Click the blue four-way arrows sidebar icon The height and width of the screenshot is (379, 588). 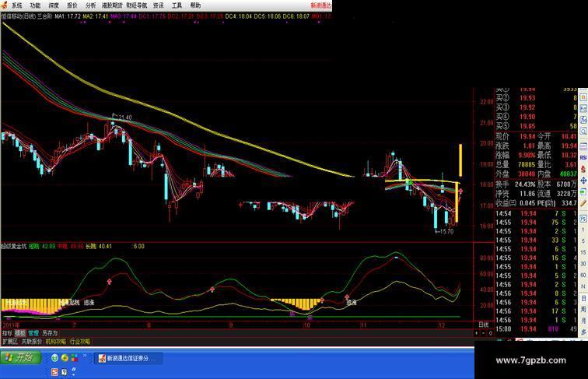pyautogui.click(x=583, y=181)
